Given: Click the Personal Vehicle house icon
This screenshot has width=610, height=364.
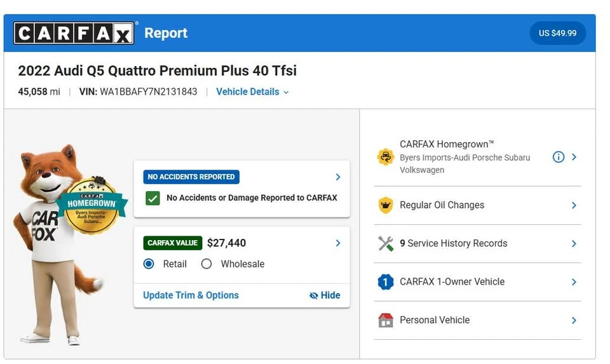Looking at the screenshot, I should (x=386, y=320).
